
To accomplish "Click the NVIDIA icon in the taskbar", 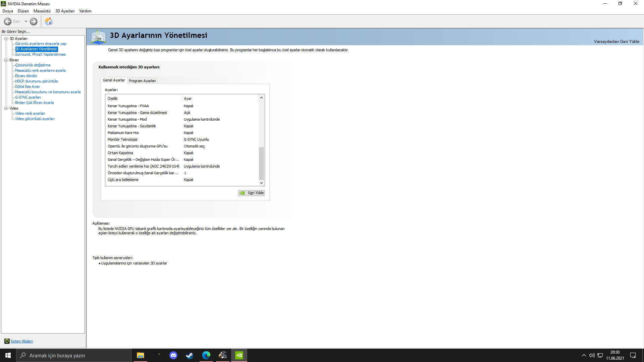I will click(x=239, y=355).
